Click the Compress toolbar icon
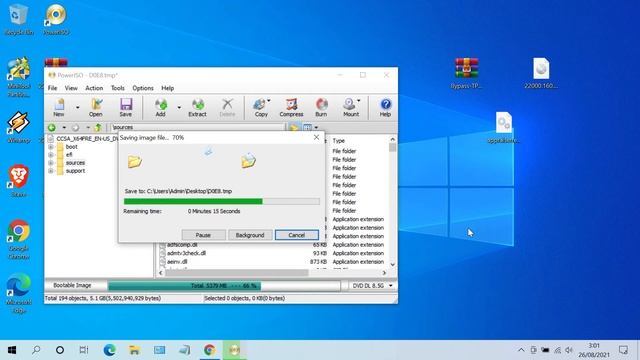Screen dimensions: 640x360 click(291, 108)
